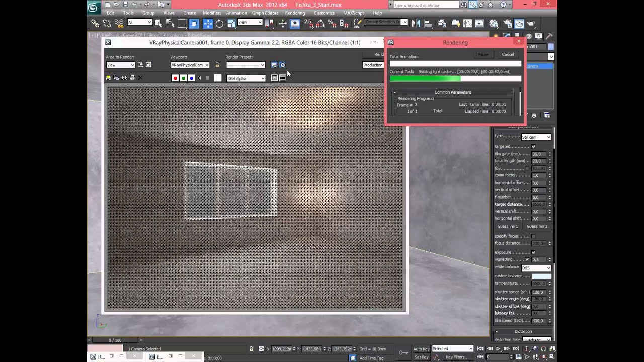Click the Render Setup icon beside Render Preset
The height and width of the screenshot is (362, 644).
coord(274,65)
